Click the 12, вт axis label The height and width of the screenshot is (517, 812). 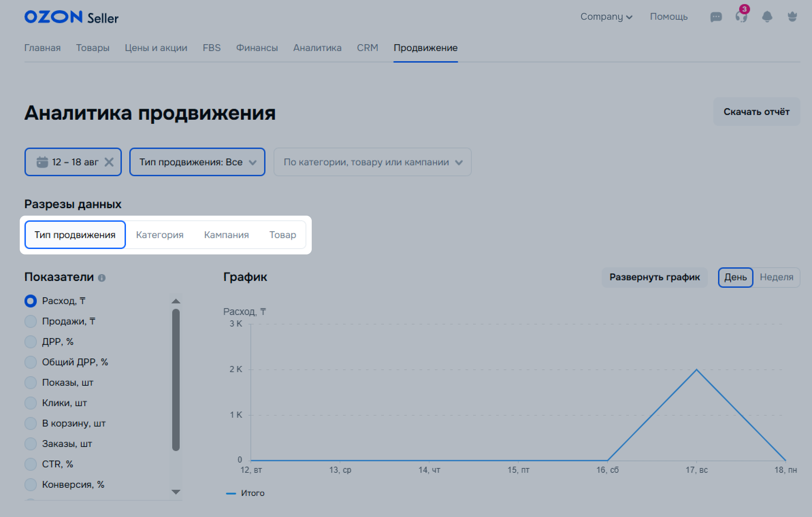251,470
